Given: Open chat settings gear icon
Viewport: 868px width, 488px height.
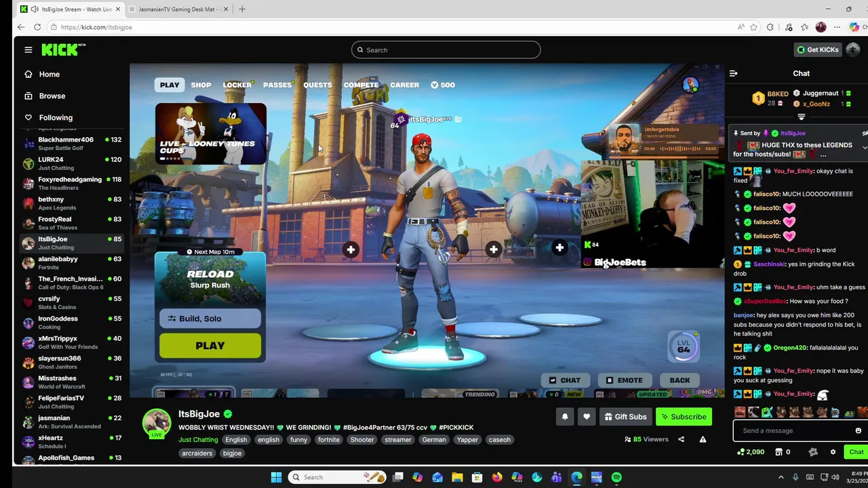Looking at the screenshot, I should (x=833, y=452).
